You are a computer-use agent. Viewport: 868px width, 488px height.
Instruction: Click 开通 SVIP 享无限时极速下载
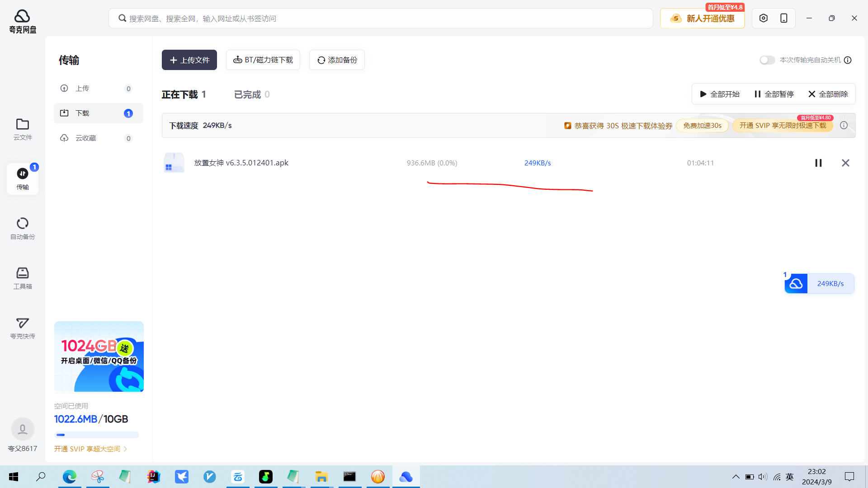click(783, 126)
